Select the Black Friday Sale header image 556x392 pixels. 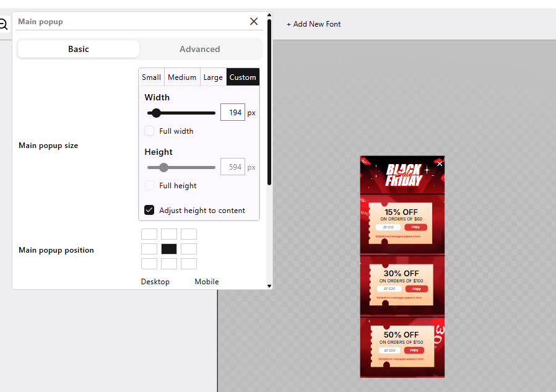[402, 175]
